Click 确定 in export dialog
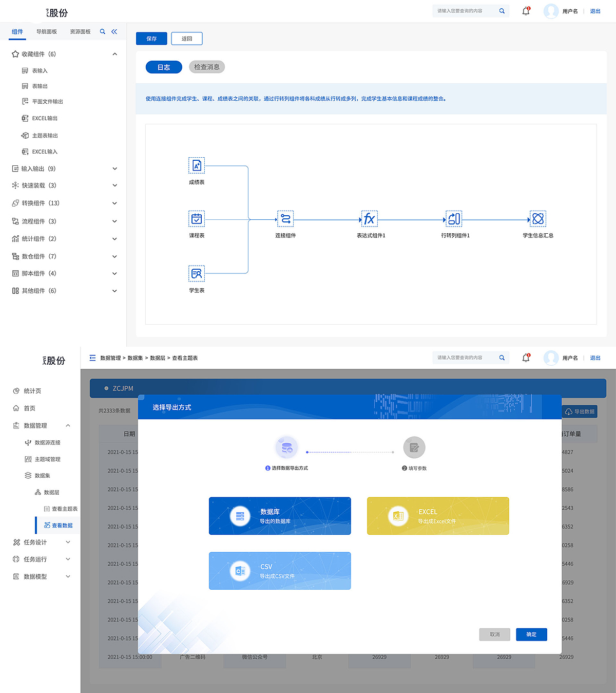Viewport: 616px width, 693px height. click(x=531, y=634)
